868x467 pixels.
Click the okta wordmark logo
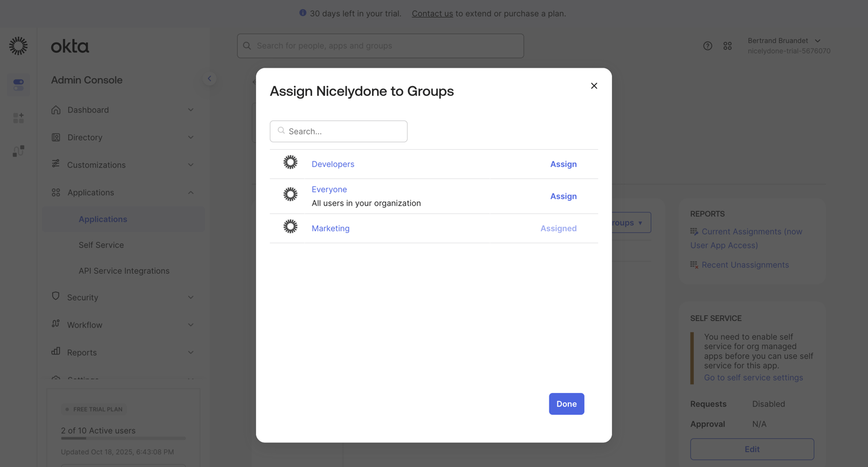[70, 46]
